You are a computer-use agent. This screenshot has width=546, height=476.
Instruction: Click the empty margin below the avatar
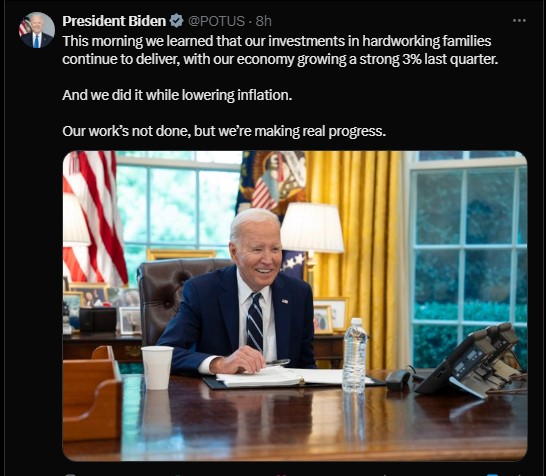[33, 244]
